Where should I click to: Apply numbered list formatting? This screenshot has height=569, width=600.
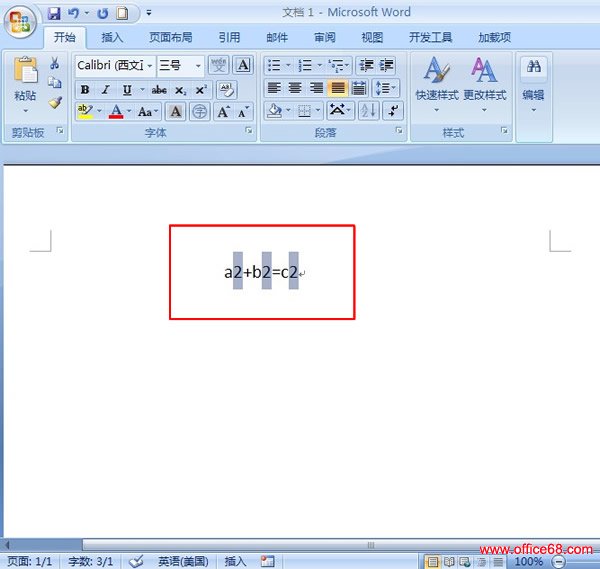pos(305,65)
